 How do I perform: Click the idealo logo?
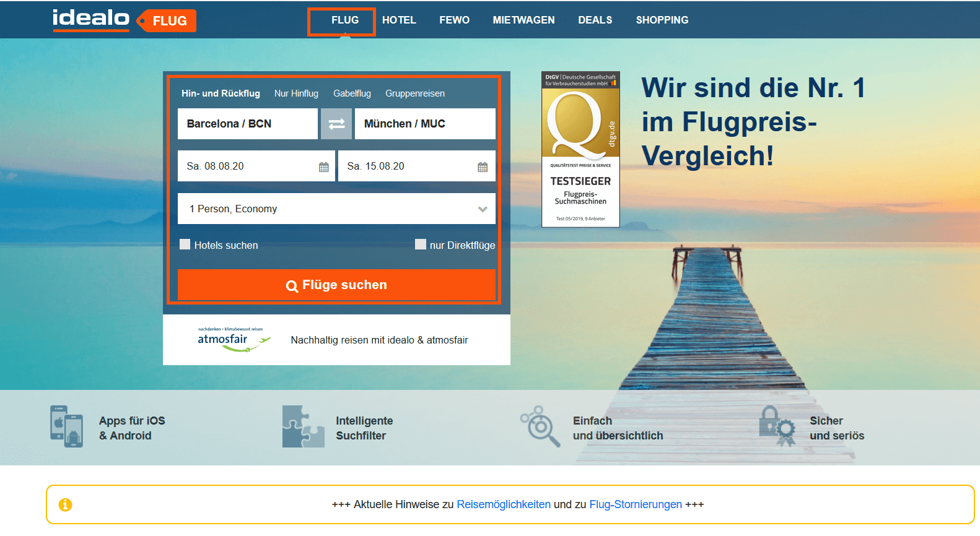coord(91,20)
